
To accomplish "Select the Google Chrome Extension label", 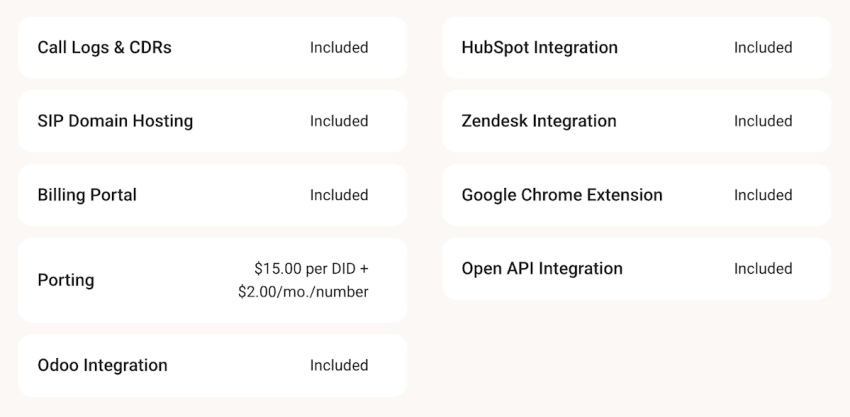I will [562, 195].
